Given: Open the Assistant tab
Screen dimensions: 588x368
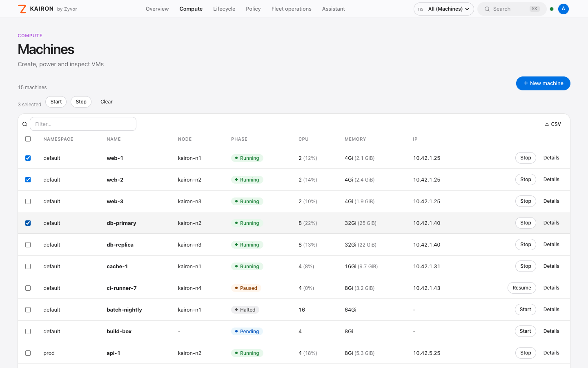Looking at the screenshot, I should [334, 9].
